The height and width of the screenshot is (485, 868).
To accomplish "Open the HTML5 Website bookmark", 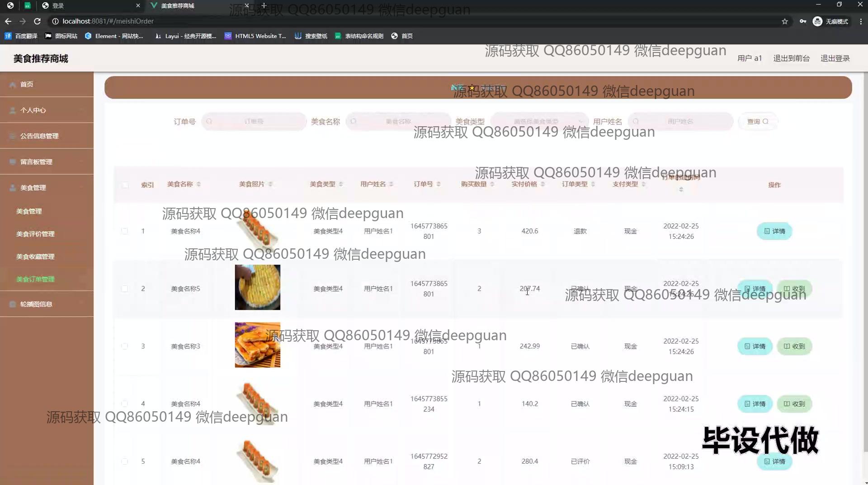I will 255,36.
